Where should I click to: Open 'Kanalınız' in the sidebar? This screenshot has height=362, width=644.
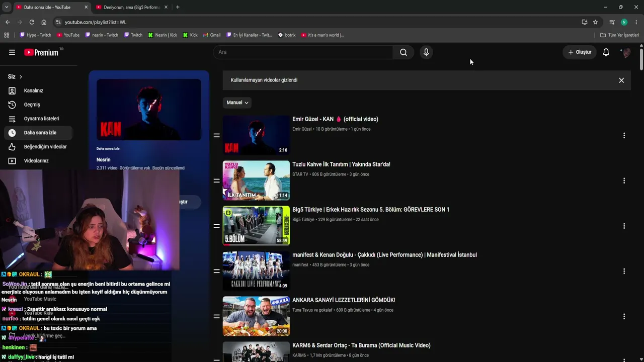click(38, 90)
